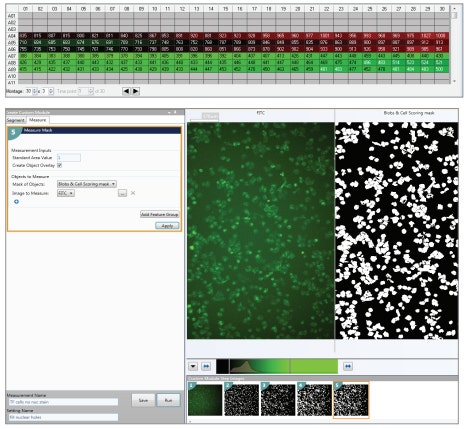Adjust the Time point stepper
Image resolution: width=468 pixels, height=429 pixels.
(91, 91)
